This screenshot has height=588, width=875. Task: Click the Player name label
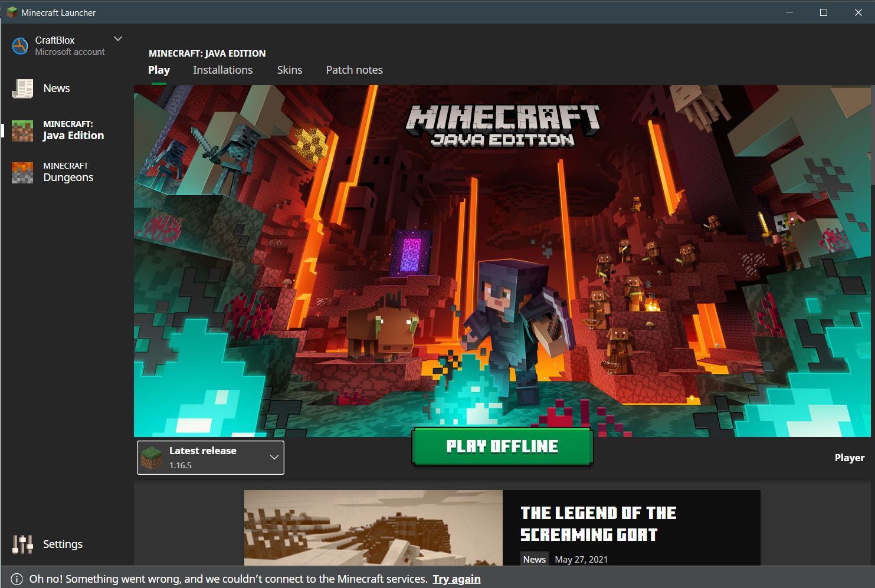coord(850,458)
